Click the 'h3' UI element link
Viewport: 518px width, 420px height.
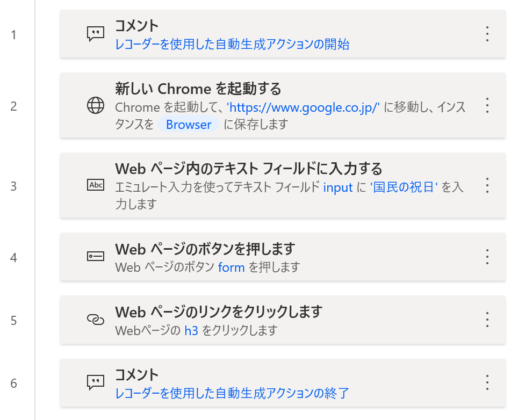tap(191, 330)
